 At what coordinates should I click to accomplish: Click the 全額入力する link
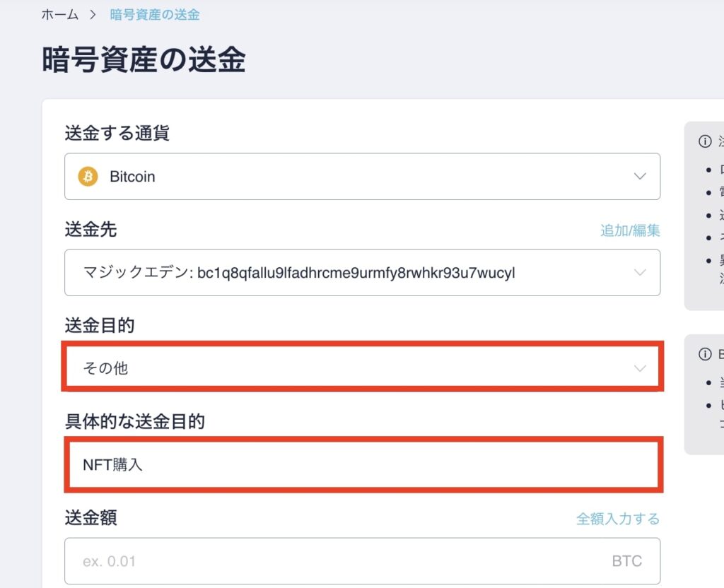click(x=617, y=518)
